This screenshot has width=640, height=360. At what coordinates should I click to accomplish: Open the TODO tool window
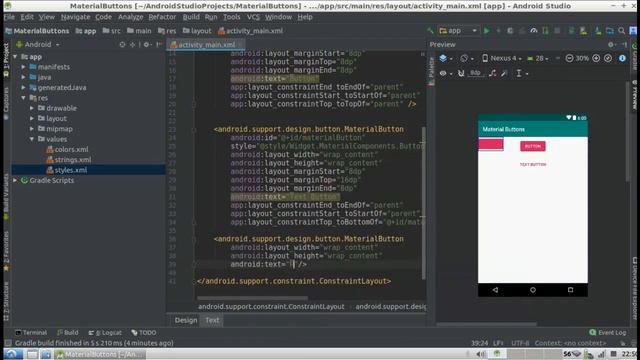coord(144,333)
